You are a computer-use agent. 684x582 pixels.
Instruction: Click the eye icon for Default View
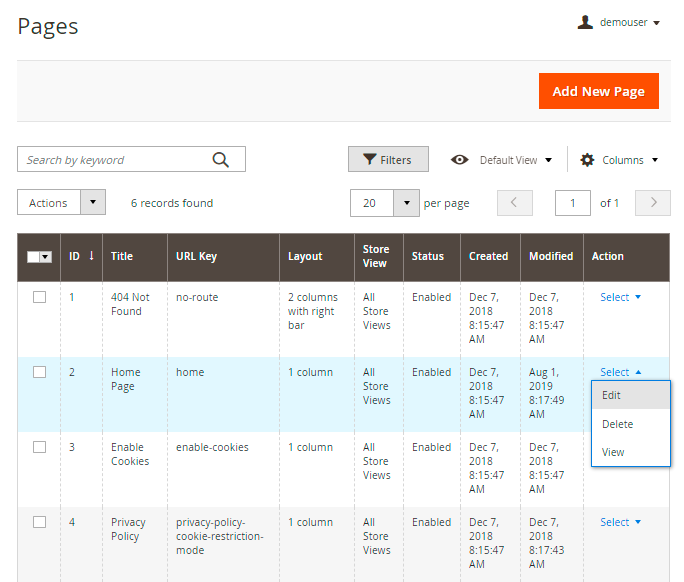[x=460, y=160]
